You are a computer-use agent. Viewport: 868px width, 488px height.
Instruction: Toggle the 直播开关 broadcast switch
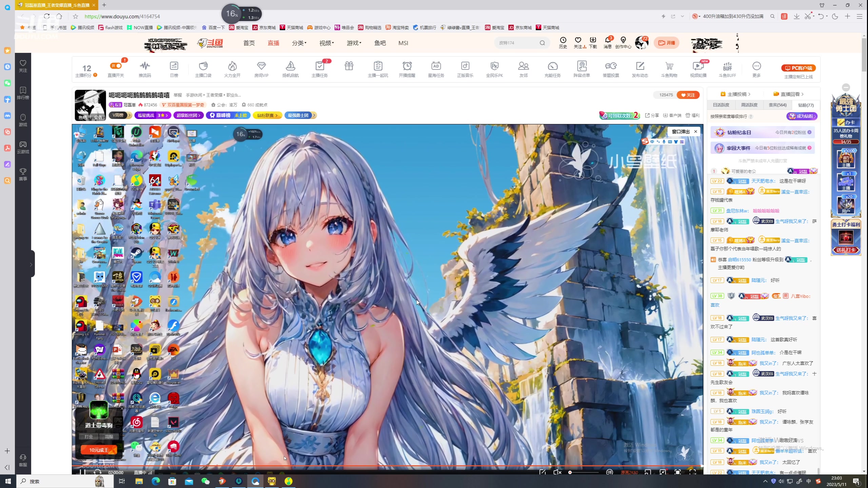pyautogui.click(x=116, y=66)
